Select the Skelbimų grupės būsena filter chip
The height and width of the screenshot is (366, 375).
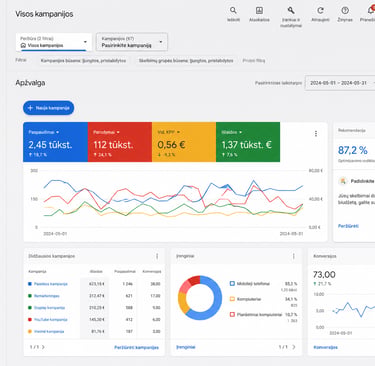[x=186, y=61]
